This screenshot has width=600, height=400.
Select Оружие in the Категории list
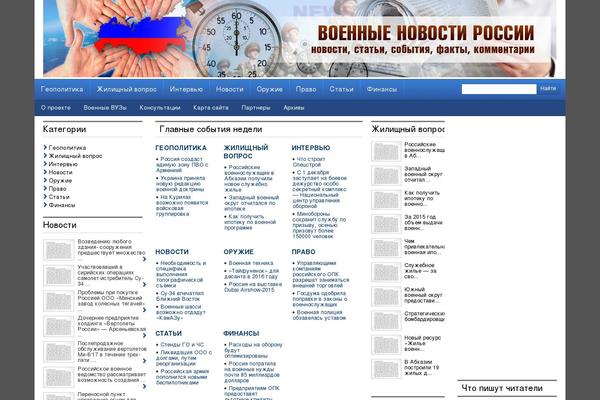60,180
